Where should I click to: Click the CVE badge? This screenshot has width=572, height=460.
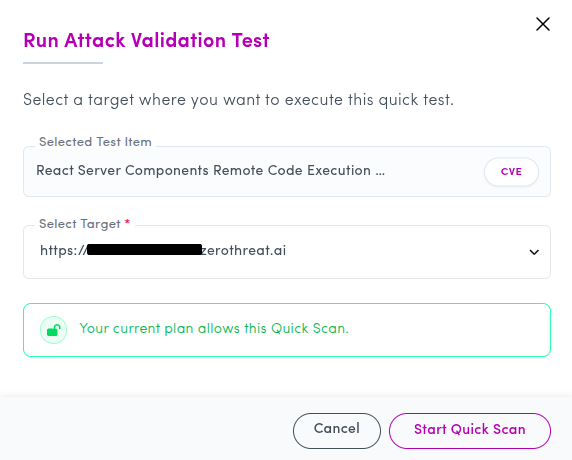(x=511, y=171)
